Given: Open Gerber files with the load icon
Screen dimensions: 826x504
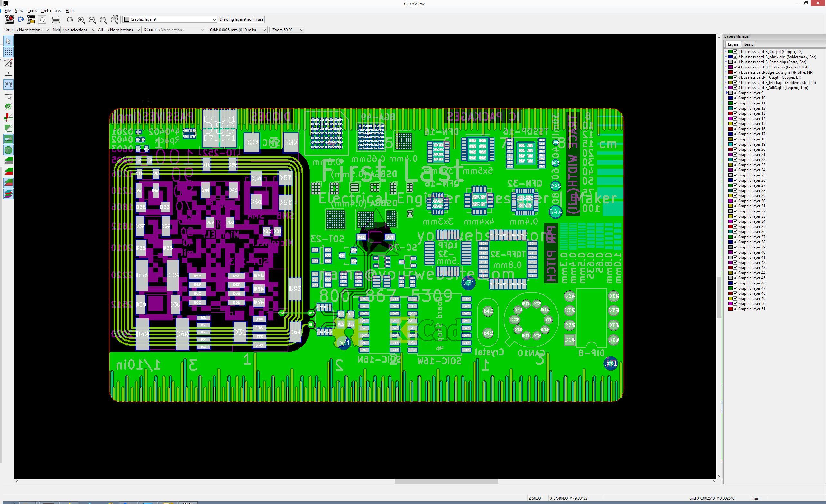Looking at the screenshot, I should [x=31, y=20].
